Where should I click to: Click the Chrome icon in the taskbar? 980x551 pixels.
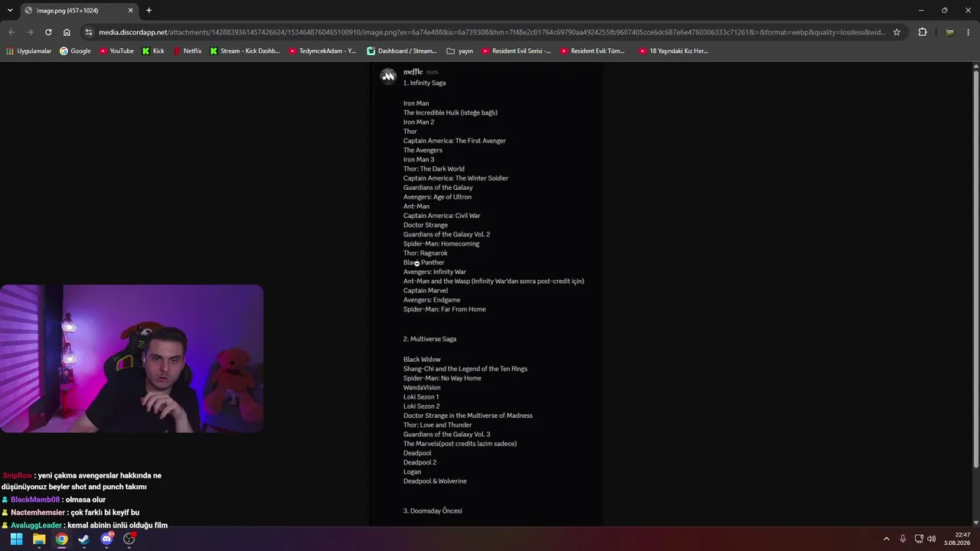61,539
